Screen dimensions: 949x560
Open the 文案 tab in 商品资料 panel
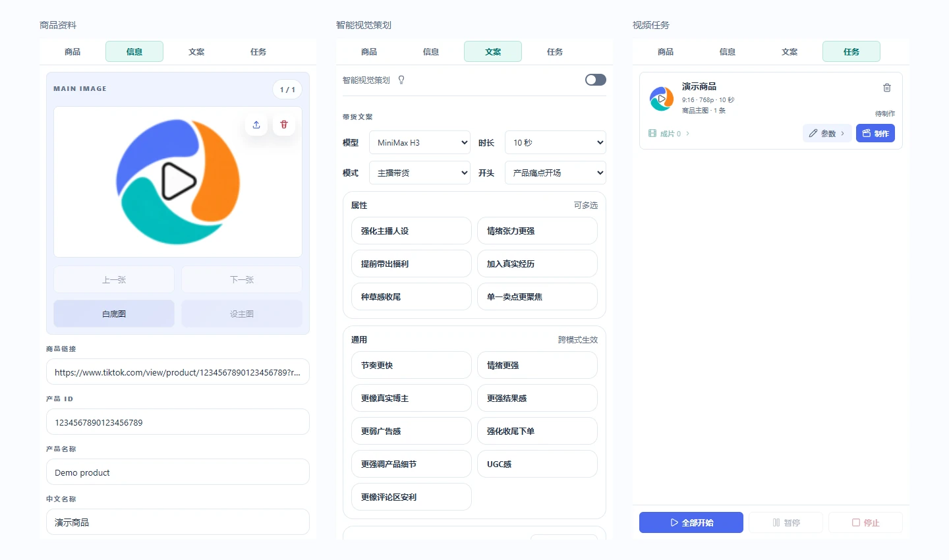pos(196,51)
